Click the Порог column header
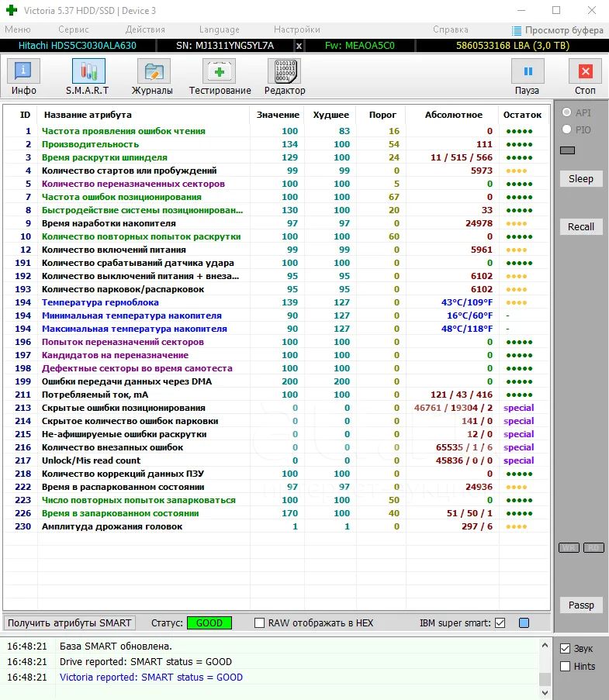 382,115
